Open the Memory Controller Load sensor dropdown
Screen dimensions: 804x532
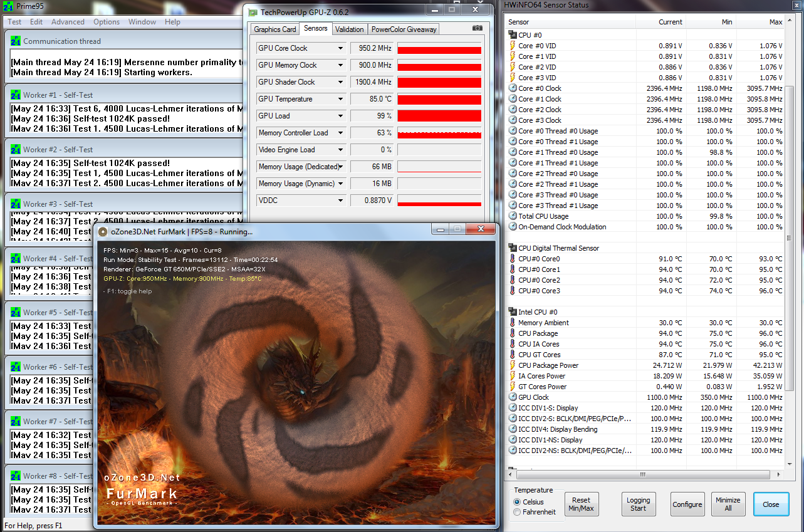(x=341, y=133)
